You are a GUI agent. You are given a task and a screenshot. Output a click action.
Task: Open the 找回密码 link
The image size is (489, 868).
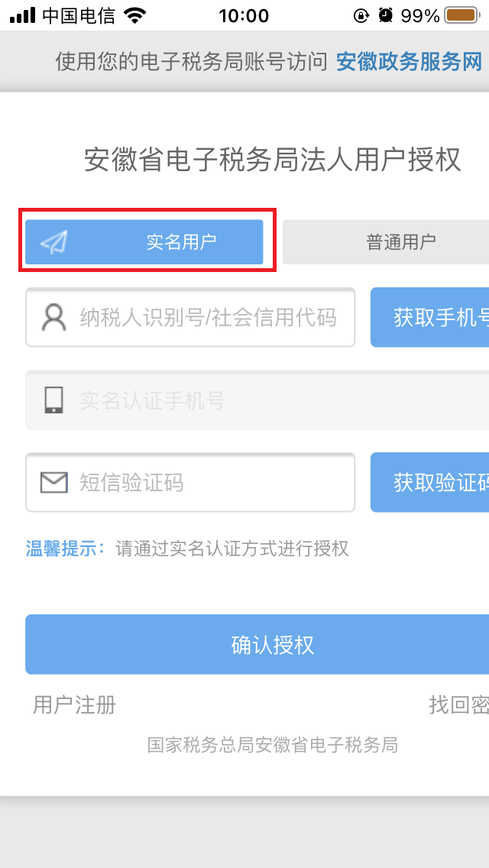click(459, 705)
